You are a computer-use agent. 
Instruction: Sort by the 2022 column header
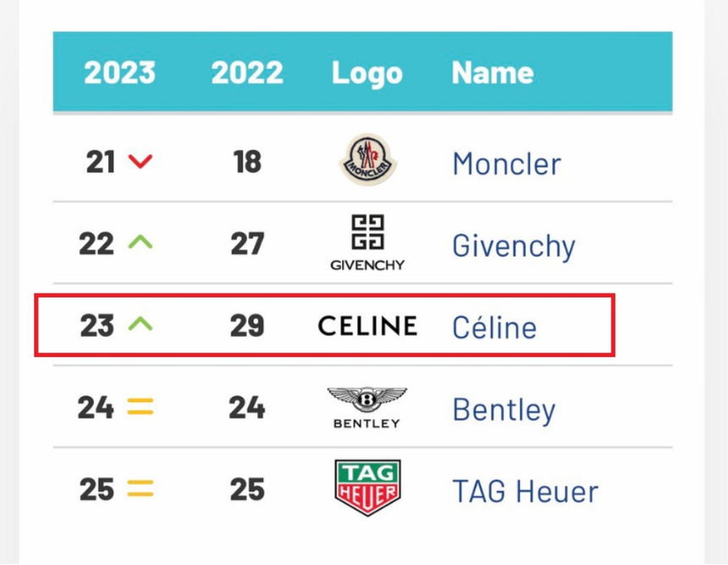tap(246, 73)
